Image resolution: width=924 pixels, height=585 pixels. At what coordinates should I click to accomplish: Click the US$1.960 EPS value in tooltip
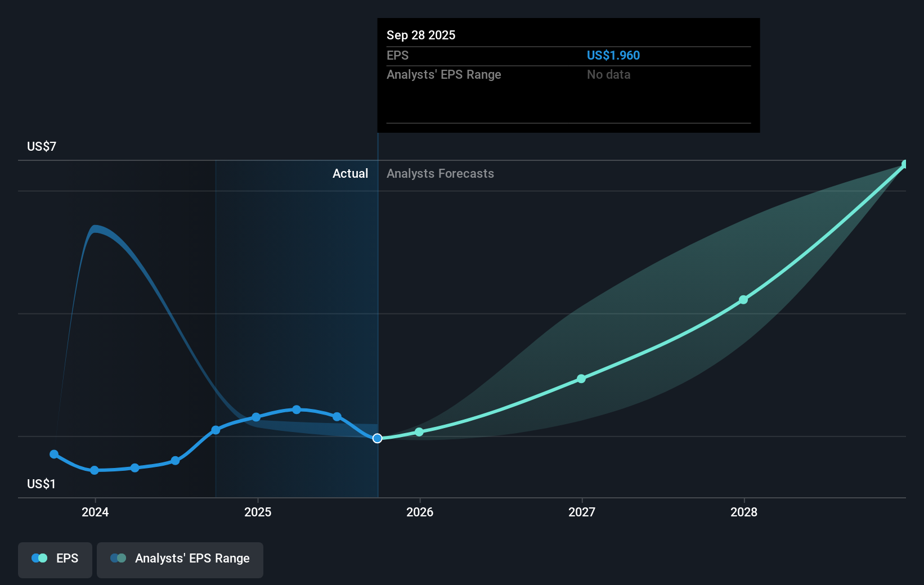click(613, 56)
